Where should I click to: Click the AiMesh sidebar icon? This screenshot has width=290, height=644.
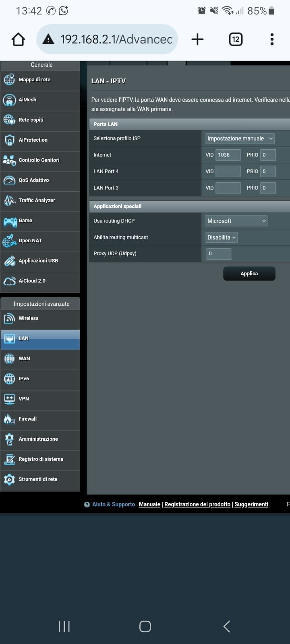pyautogui.click(x=9, y=100)
